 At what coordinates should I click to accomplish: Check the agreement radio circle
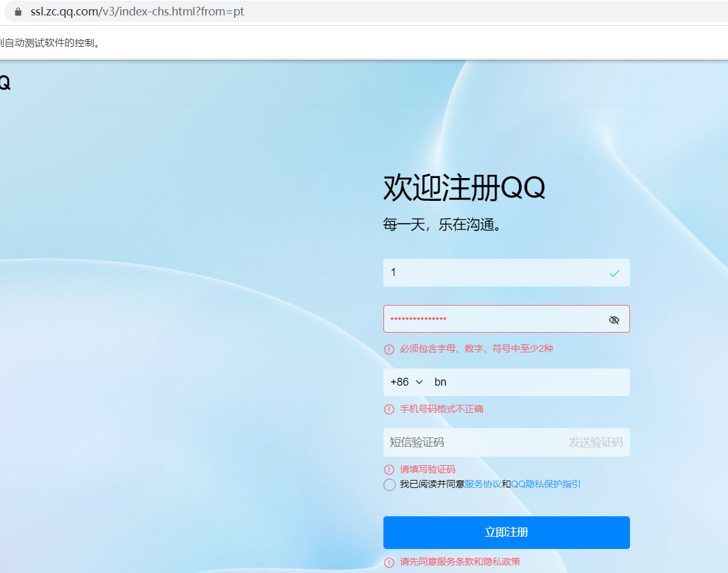click(390, 485)
